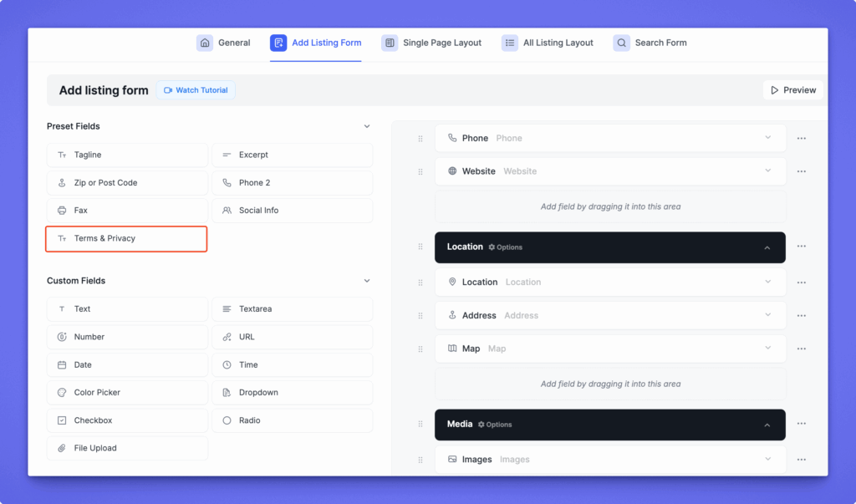Open three-dot menu for Website field
This screenshot has width=856, height=504.
(x=801, y=171)
